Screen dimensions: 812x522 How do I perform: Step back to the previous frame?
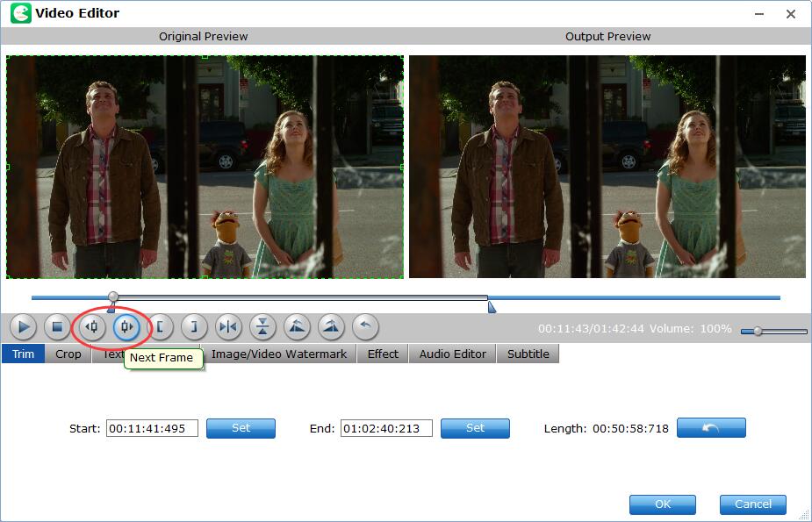coord(91,327)
